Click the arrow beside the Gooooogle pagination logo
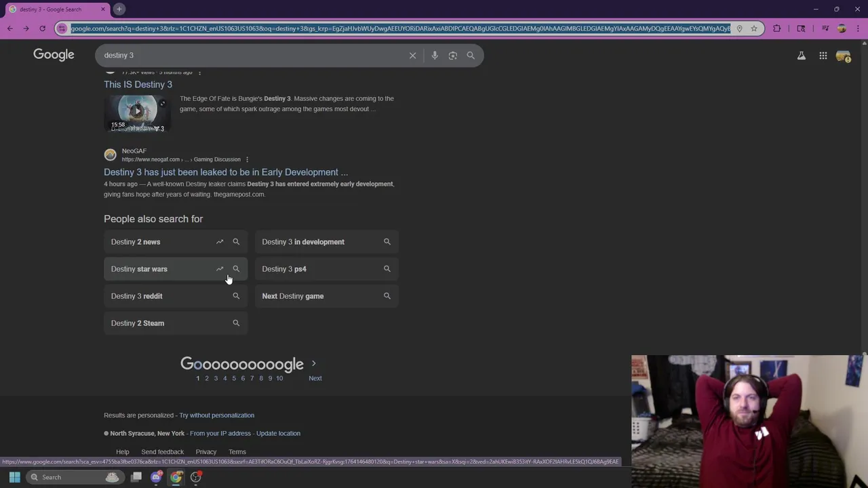 tap(313, 364)
